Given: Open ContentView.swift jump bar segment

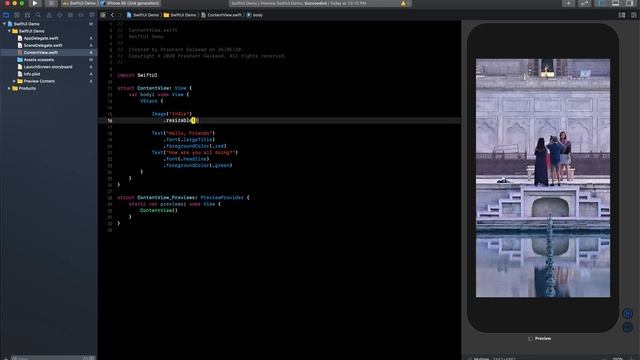Looking at the screenshot, I should point(221,15).
